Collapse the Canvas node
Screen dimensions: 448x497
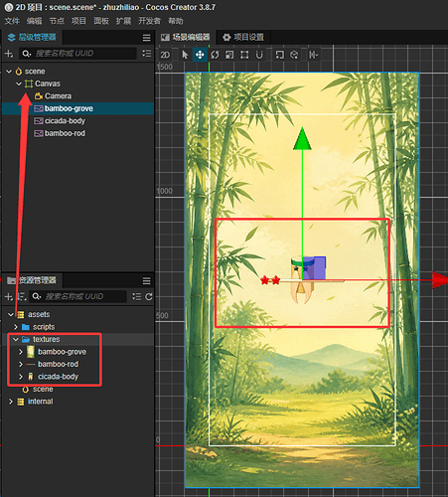point(19,83)
